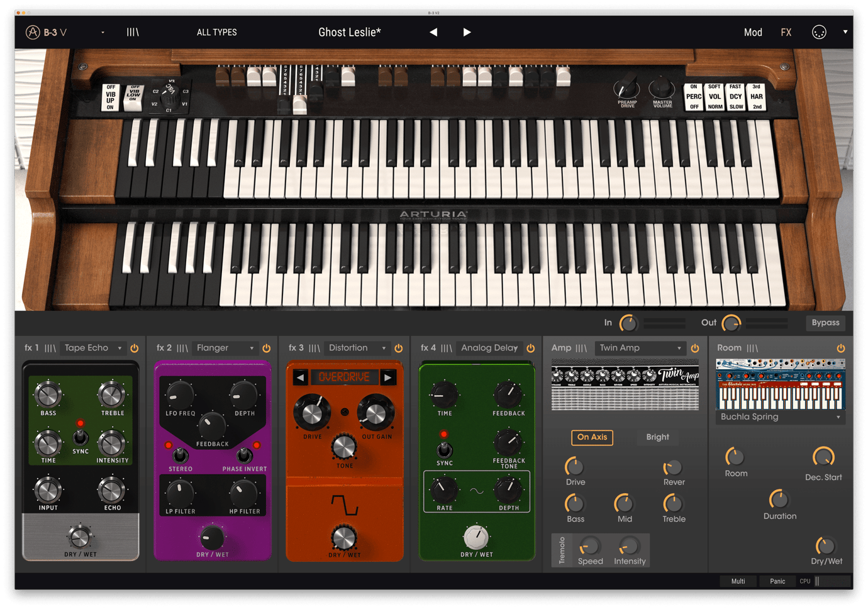Click the Distortion waveform shape display

[345, 505]
